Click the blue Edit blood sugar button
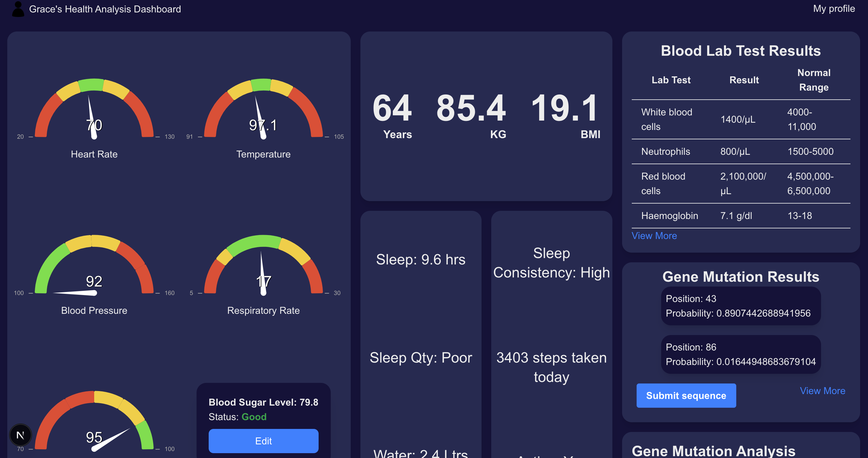Image resolution: width=868 pixels, height=458 pixels. 263,441
